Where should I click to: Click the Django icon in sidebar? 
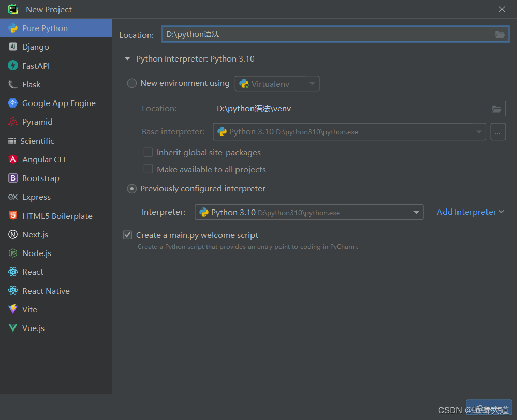coord(13,47)
